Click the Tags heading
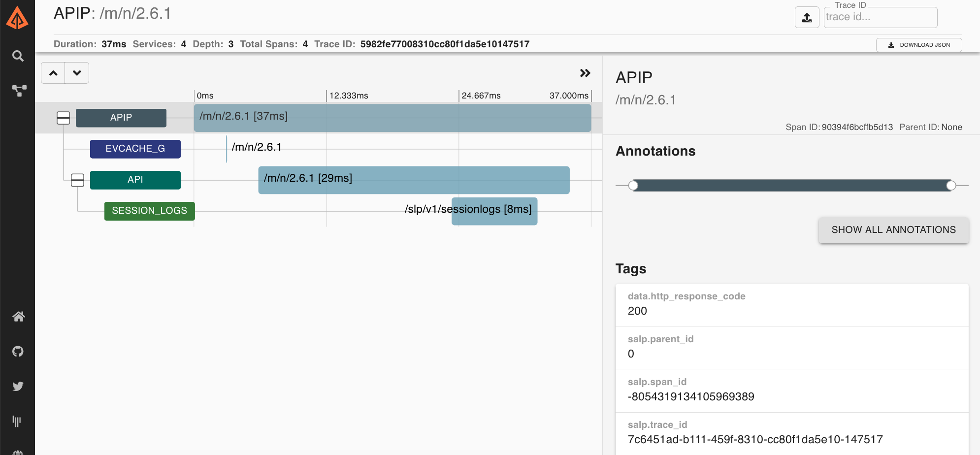The height and width of the screenshot is (455, 980). pyautogui.click(x=631, y=269)
